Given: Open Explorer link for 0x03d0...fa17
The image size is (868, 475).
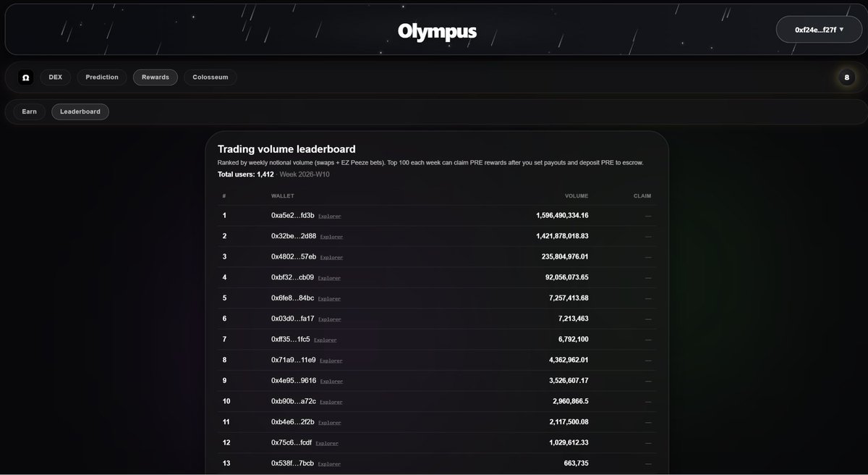Looking at the screenshot, I should 329,319.
